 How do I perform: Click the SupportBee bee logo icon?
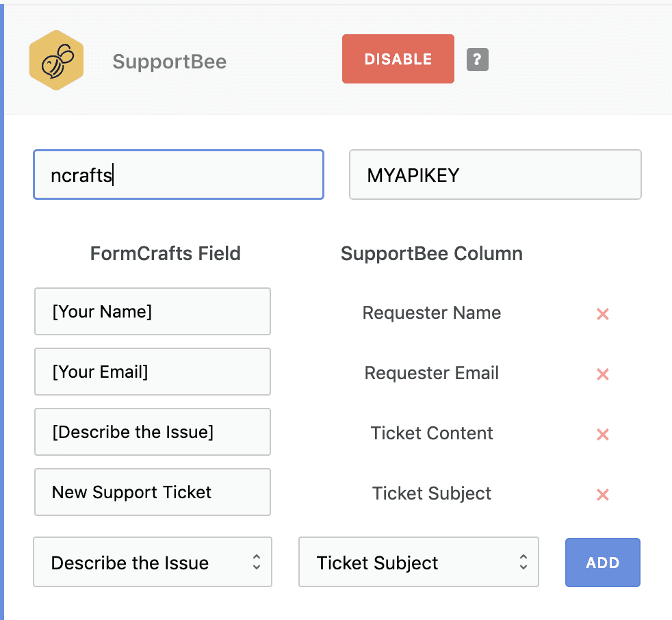click(56, 60)
